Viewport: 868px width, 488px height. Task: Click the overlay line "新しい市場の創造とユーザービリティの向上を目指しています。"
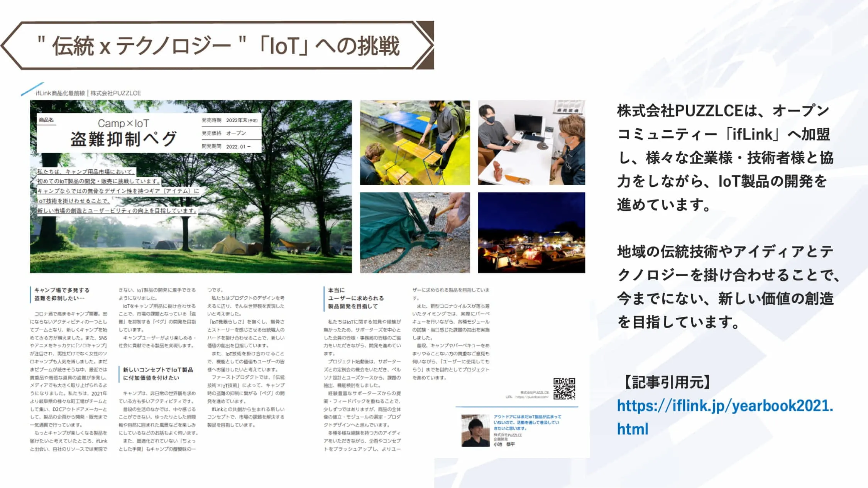click(x=117, y=211)
